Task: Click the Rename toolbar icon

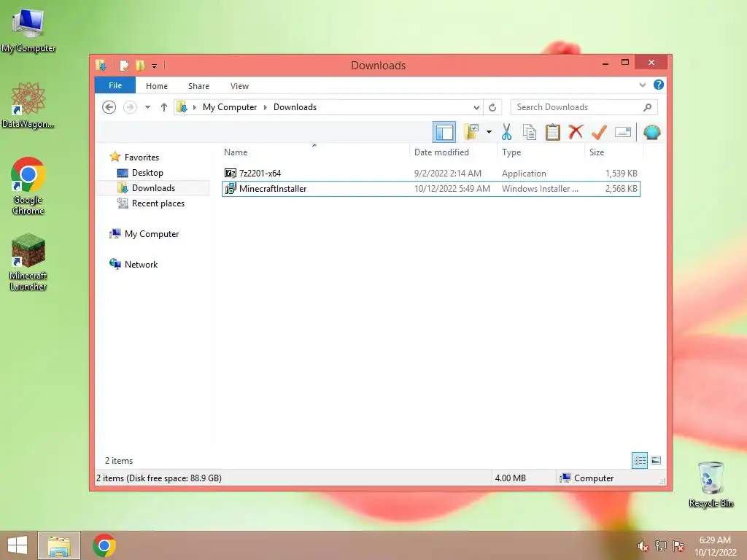Action: [623, 132]
